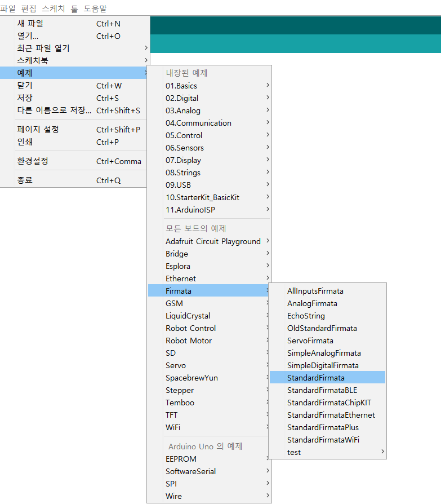Open the 도움말 menu
Screen dimensions: 441x504
click(x=95, y=8)
